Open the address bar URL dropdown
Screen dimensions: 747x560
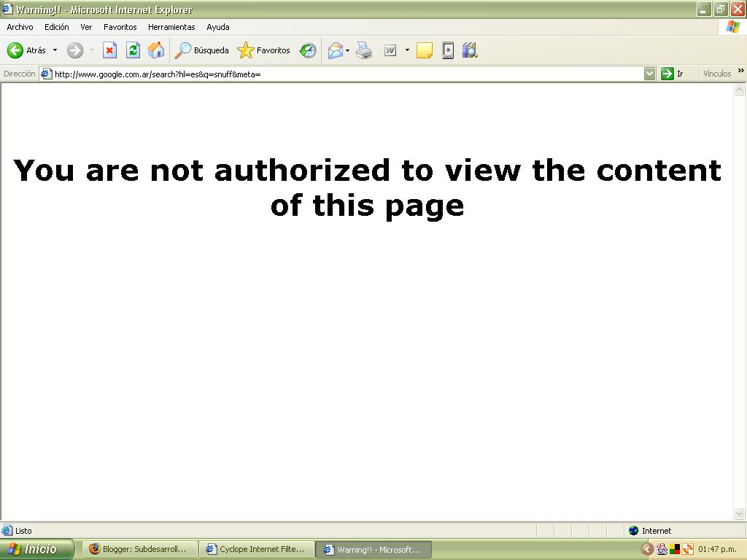[649, 74]
